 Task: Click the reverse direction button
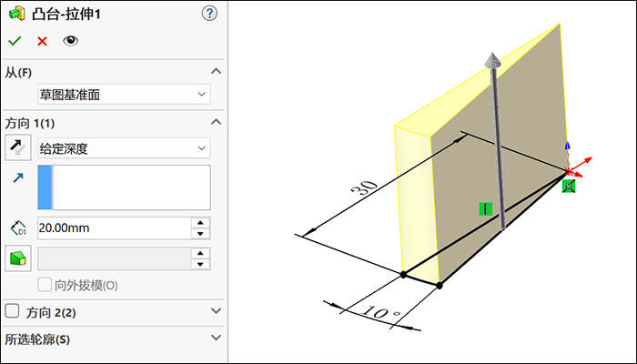pyautogui.click(x=18, y=147)
